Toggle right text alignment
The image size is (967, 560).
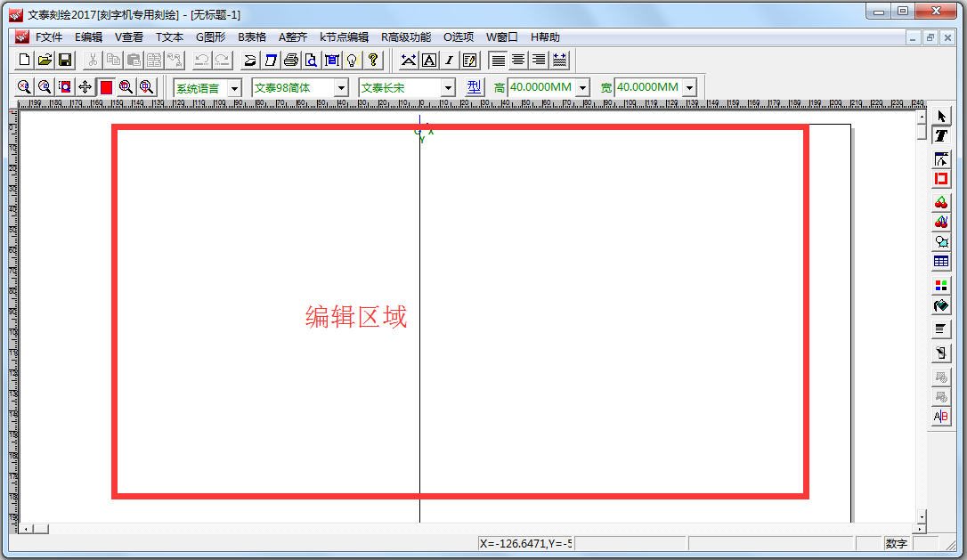tap(539, 60)
